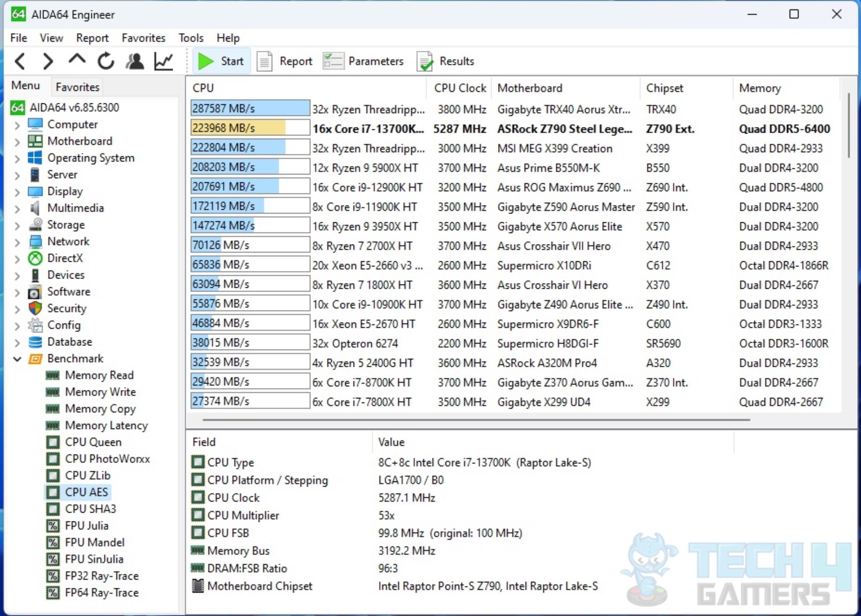Open the Report menu
The width and height of the screenshot is (861, 616).
pos(92,38)
